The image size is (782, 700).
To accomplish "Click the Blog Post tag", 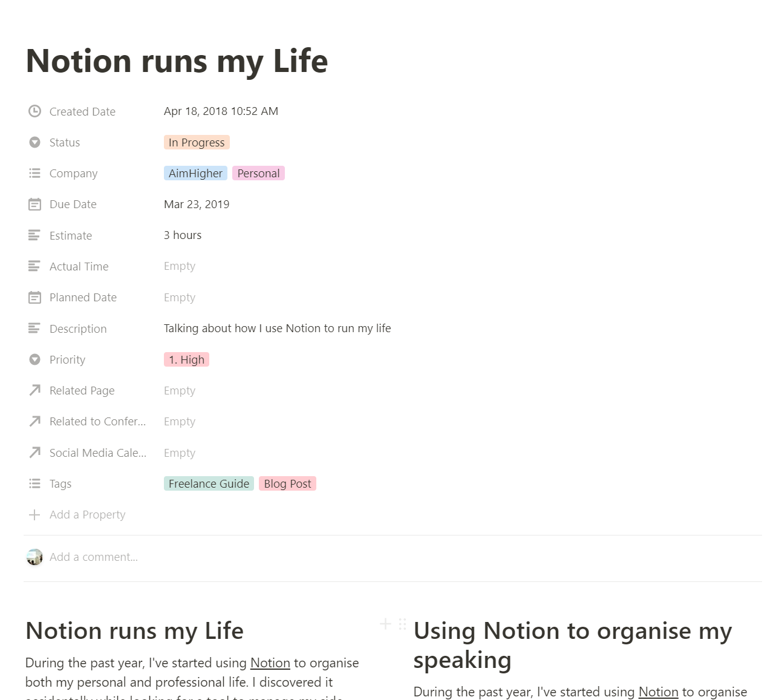I will pos(287,484).
